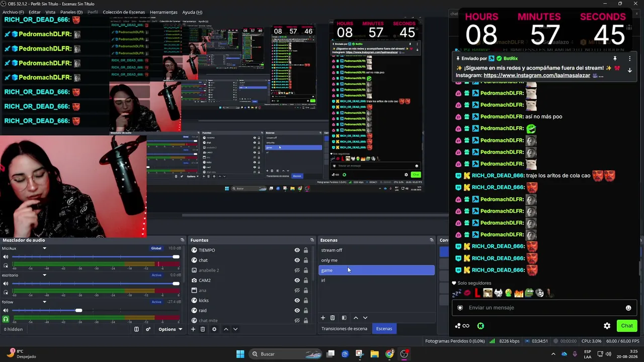Open the Paneles menu
The height and width of the screenshot is (362, 644).
[x=71, y=12]
